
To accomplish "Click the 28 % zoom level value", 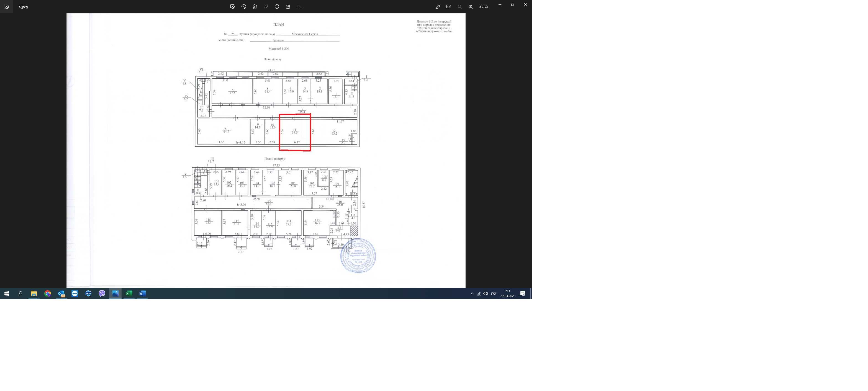I will [484, 7].
